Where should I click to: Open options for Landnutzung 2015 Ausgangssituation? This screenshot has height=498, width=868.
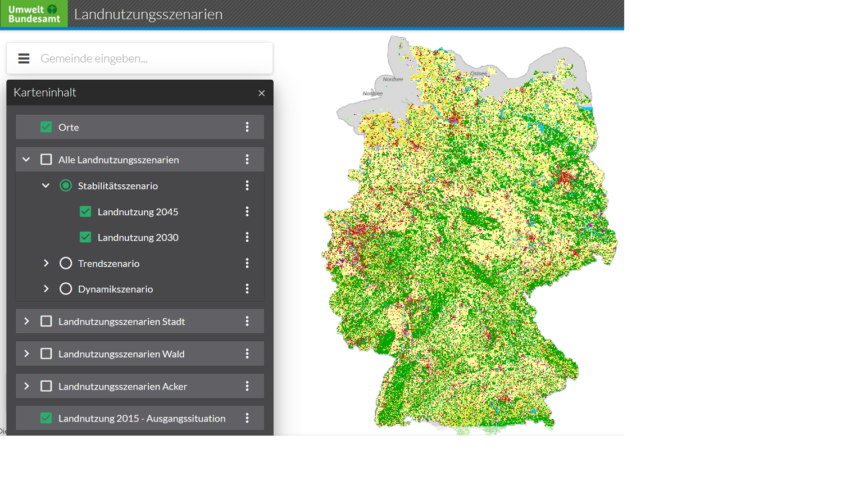click(247, 418)
